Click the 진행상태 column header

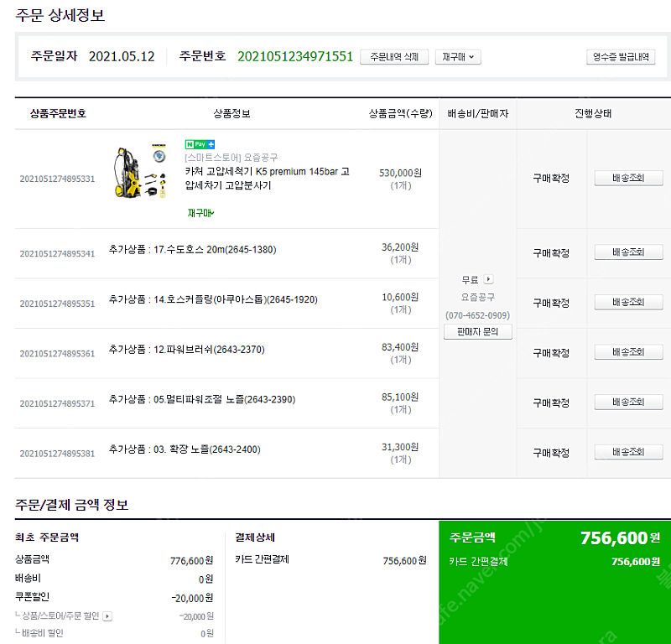coord(593,113)
